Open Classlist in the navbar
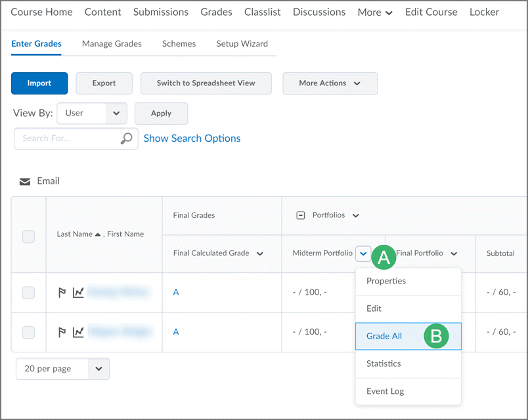528x420 pixels. 262,12
